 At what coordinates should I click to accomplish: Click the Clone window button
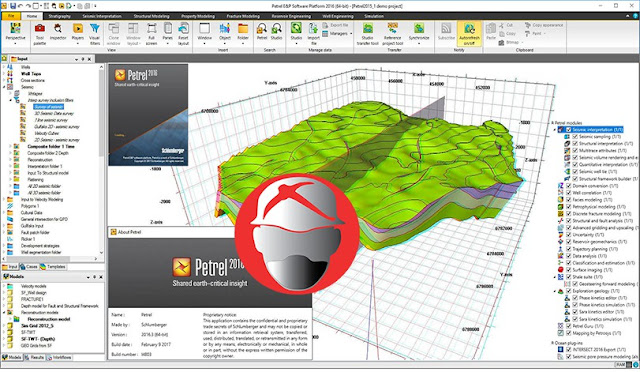113,34
